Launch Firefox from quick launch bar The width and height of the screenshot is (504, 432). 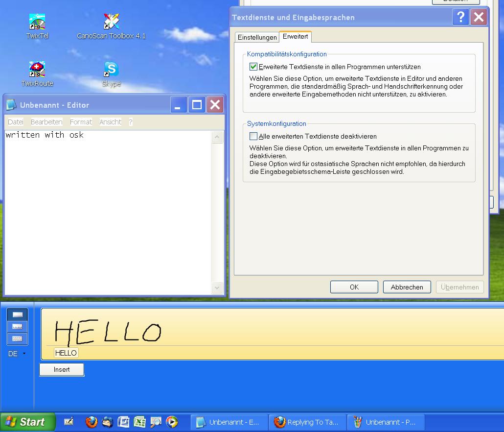(x=91, y=422)
